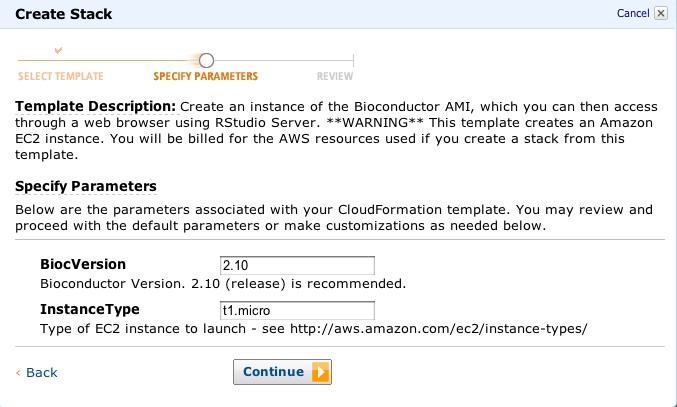Click the small chevron beside Back
Screen dimensions: 677x407
pyautogui.click(x=18, y=373)
